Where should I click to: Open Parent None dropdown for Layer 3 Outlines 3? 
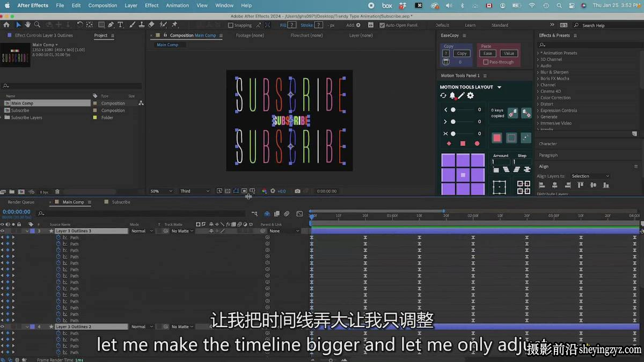[284, 231]
